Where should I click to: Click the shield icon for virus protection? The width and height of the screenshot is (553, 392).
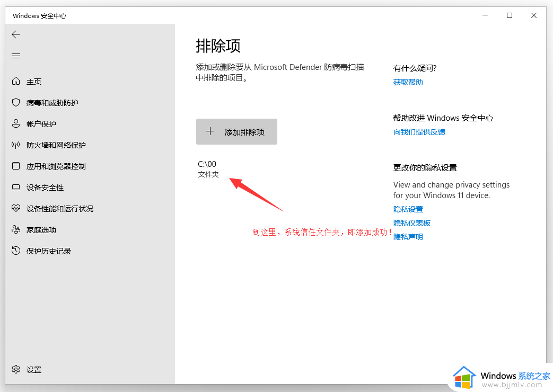point(16,102)
